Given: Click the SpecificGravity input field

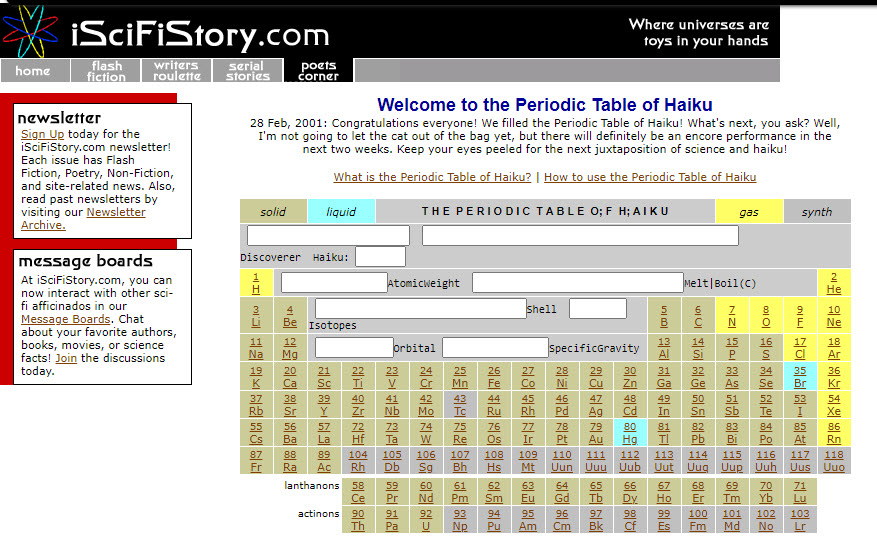Looking at the screenshot, I should coord(496,347).
